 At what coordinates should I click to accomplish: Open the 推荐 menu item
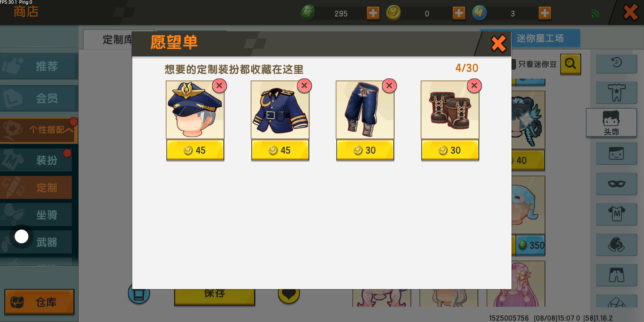(x=39, y=66)
